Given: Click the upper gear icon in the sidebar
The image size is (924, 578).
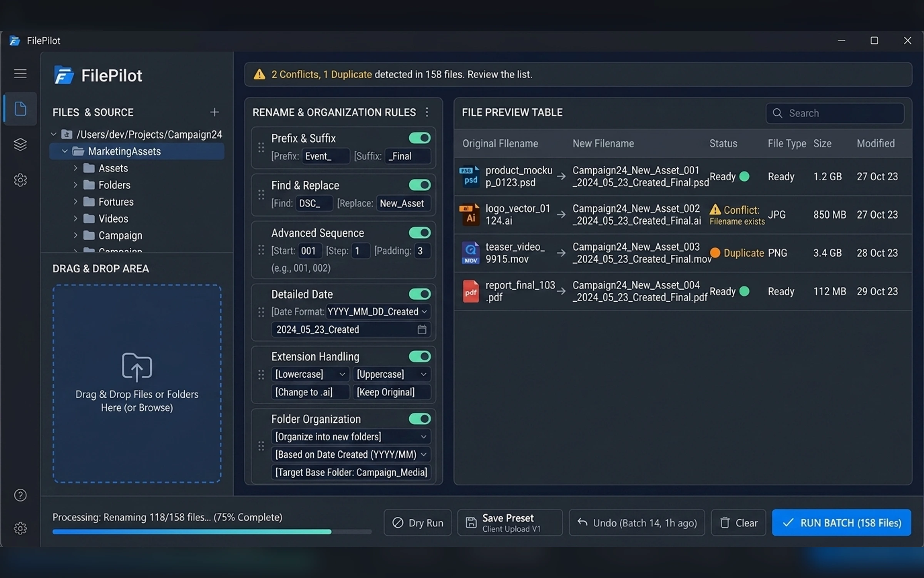Looking at the screenshot, I should pyautogui.click(x=20, y=180).
